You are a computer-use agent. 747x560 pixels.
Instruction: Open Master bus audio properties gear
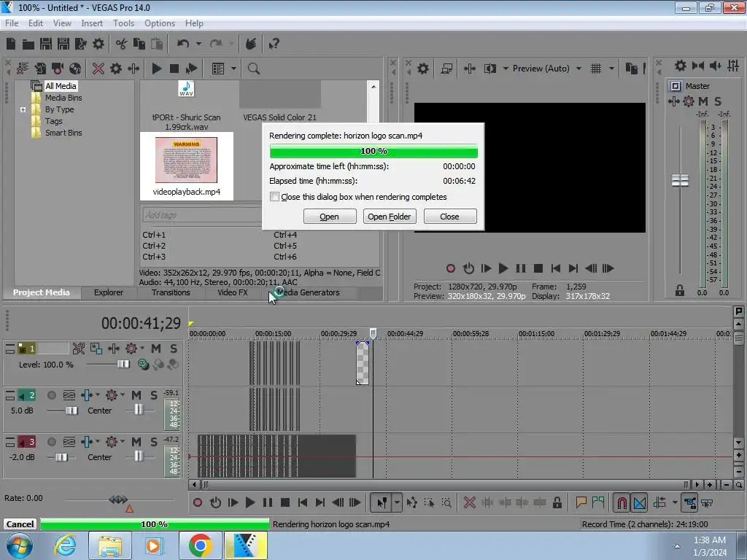(681, 65)
